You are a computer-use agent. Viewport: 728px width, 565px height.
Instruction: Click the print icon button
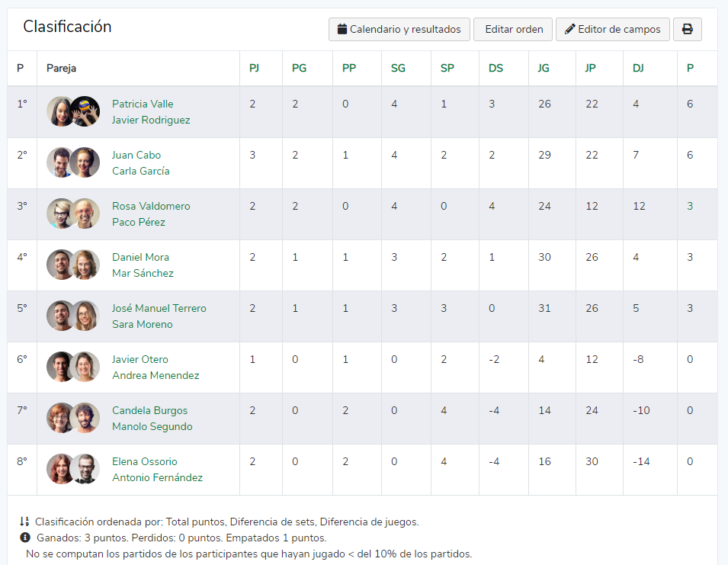tap(687, 30)
